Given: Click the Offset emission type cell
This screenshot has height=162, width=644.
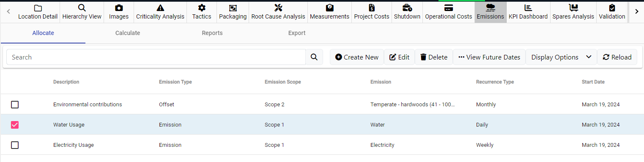Looking at the screenshot, I should coord(167,105).
